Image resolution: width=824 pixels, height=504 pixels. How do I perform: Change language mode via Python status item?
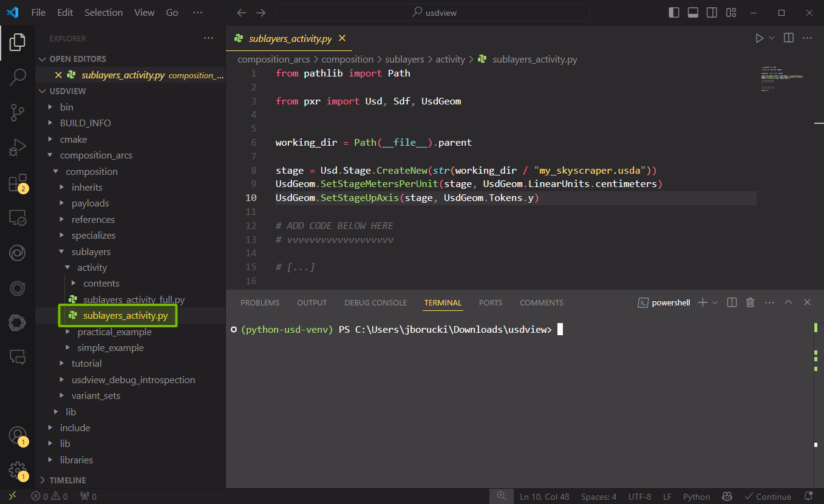(x=696, y=497)
